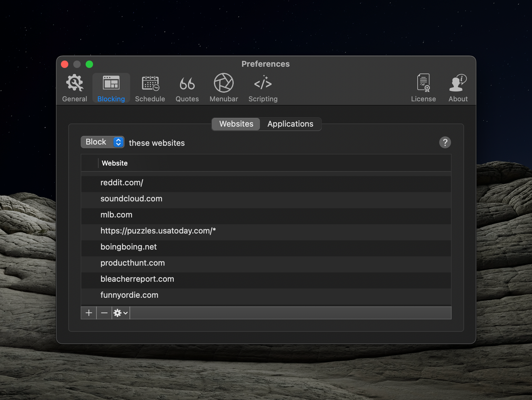Viewport: 532px width, 400px height.
Task: Close the Preferences window
Action: coord(65,64)
